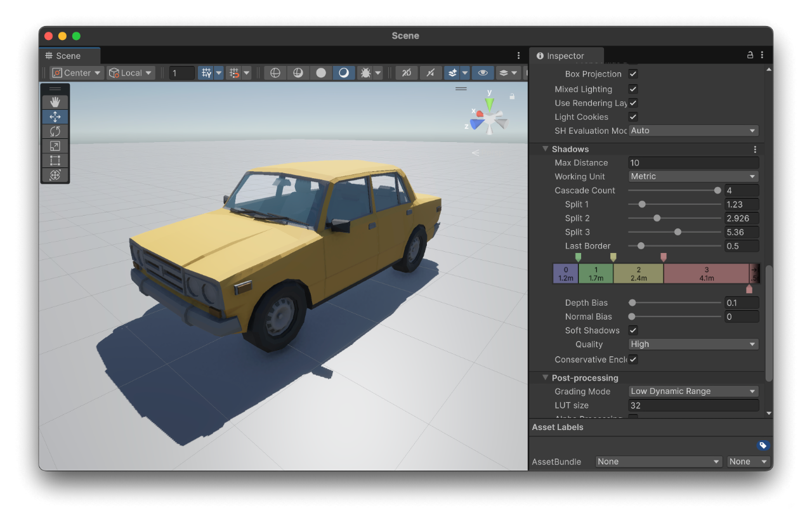
Task: Open the AssetBundle name dropdown
Action: click(659, 462)
